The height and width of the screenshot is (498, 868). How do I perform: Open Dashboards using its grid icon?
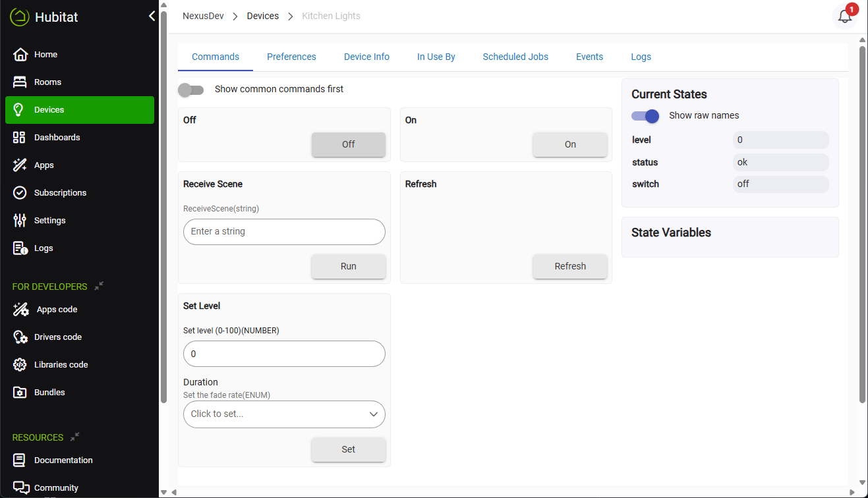(20, 138)
